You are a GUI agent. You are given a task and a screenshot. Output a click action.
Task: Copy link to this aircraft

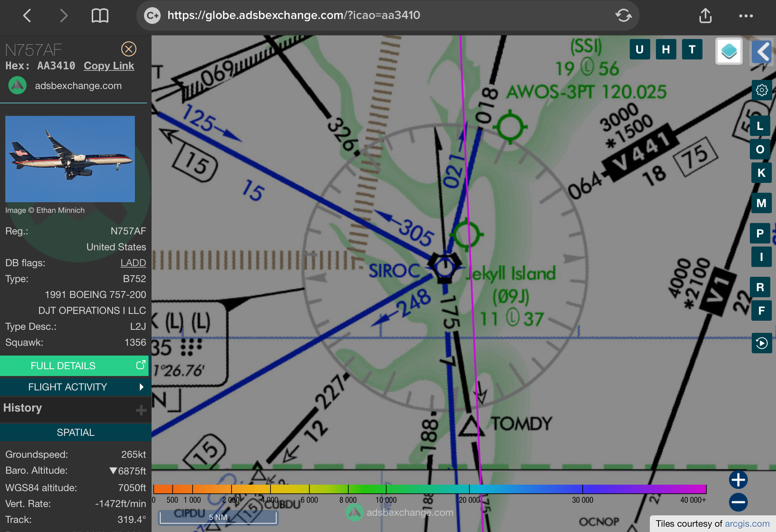[x=109, y=66]
